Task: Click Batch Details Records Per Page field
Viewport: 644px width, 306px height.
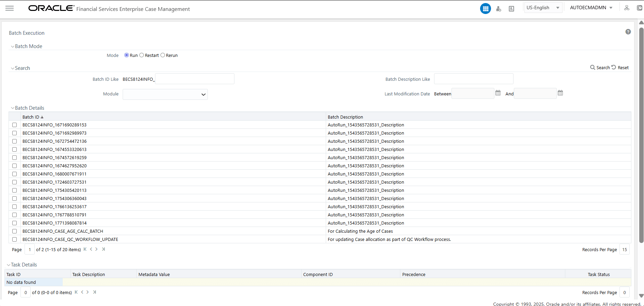Action: pos(624,249)
